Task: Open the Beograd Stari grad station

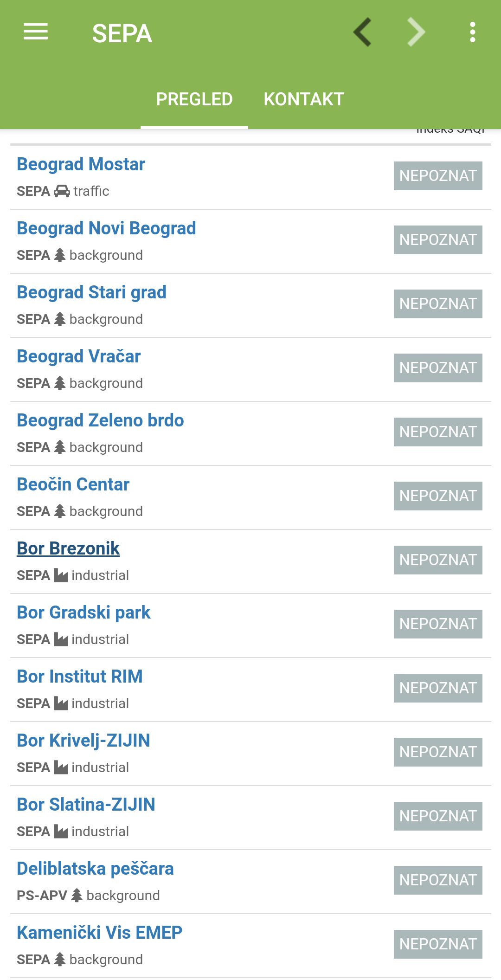Action: pos(91,292)
